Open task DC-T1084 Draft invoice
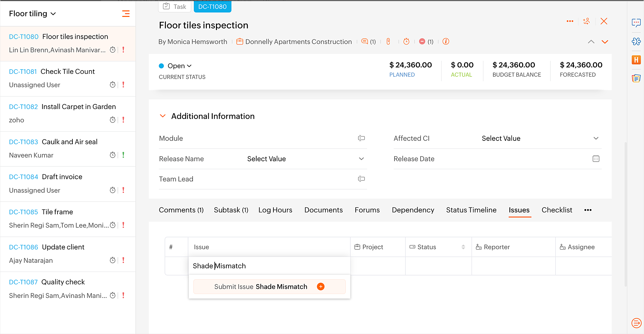 (62, 177)
